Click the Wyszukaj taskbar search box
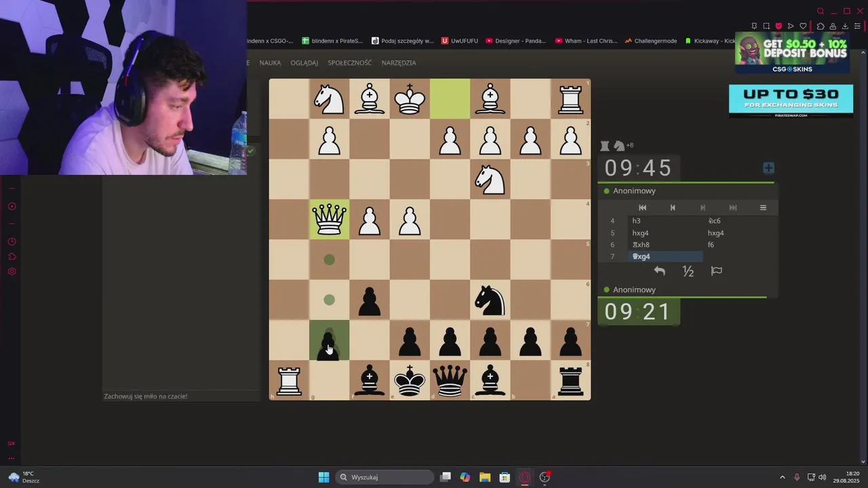This screenshot has width=868, height=488. 384,477
